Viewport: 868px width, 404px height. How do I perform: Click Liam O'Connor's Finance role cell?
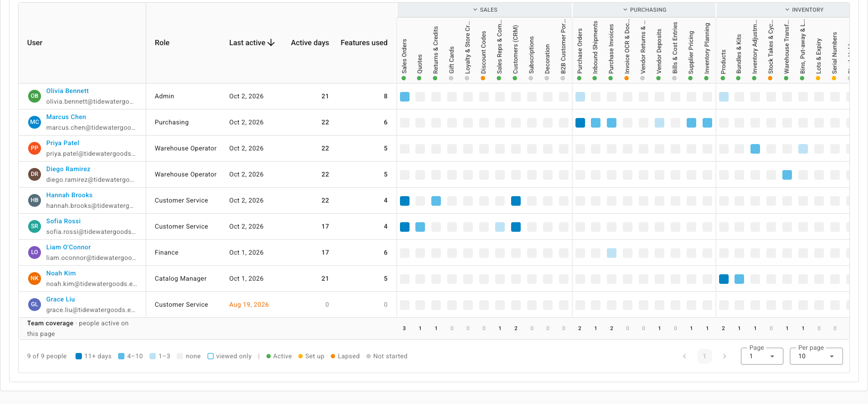(x=166, y=252)
